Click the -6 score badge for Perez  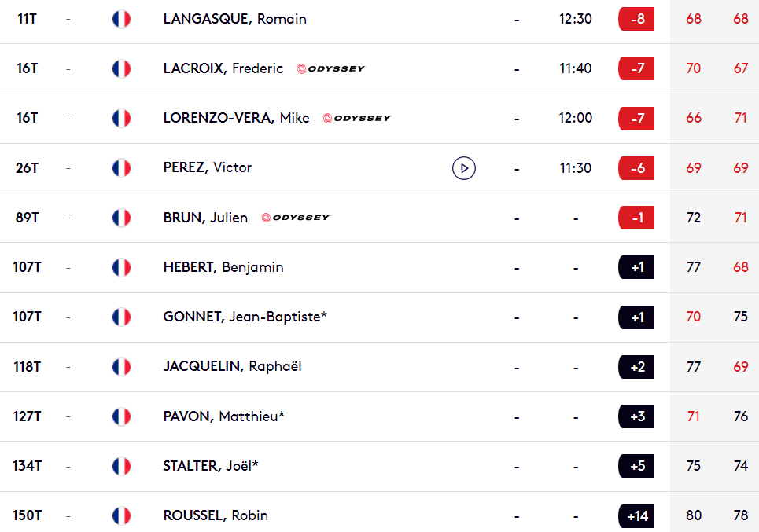636,168
